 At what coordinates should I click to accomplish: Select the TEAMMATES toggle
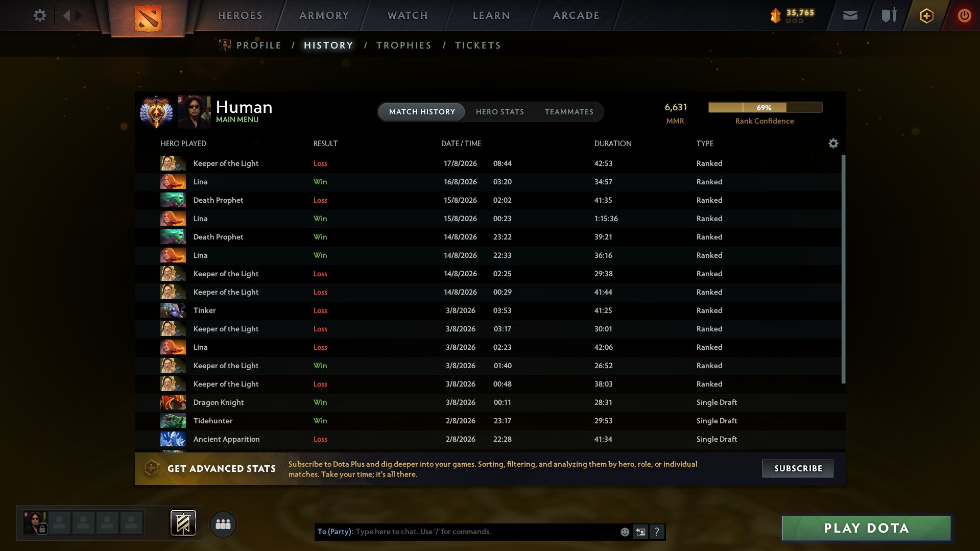[569, 112]
